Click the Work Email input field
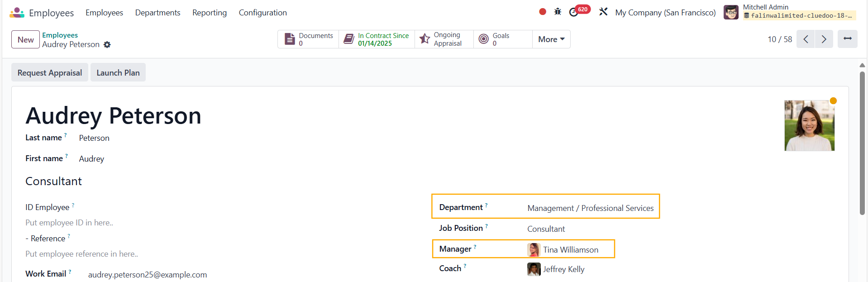Image resolution: width=868 pixels, height=282 pixels. [x=148, y=275]
